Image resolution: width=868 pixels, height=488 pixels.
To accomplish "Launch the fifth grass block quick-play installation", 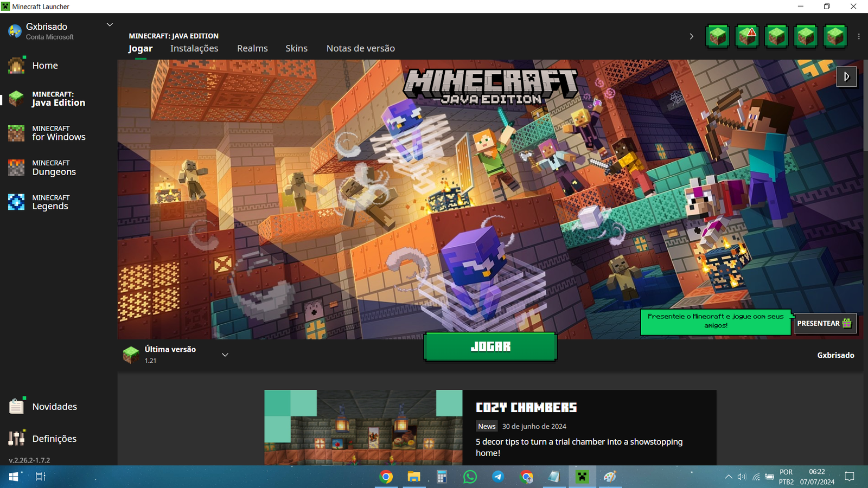I will (x=835, y=36).
